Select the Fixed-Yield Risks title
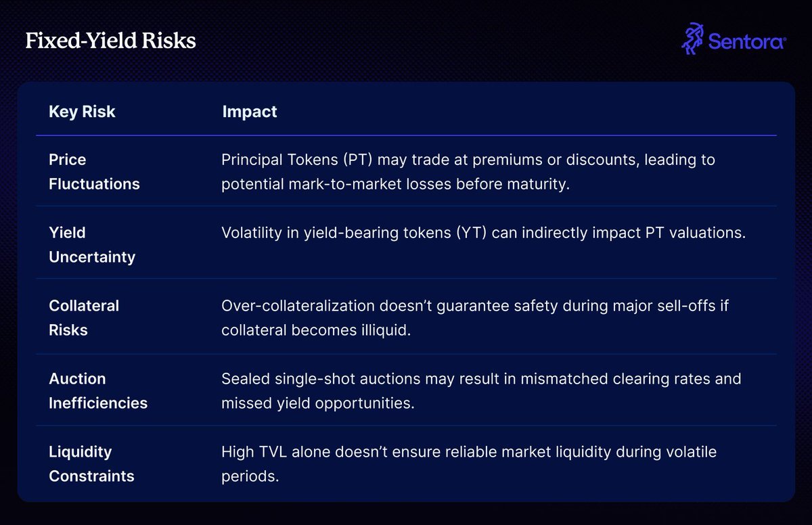This screenshot has width=812, height=525. point(110,41)
